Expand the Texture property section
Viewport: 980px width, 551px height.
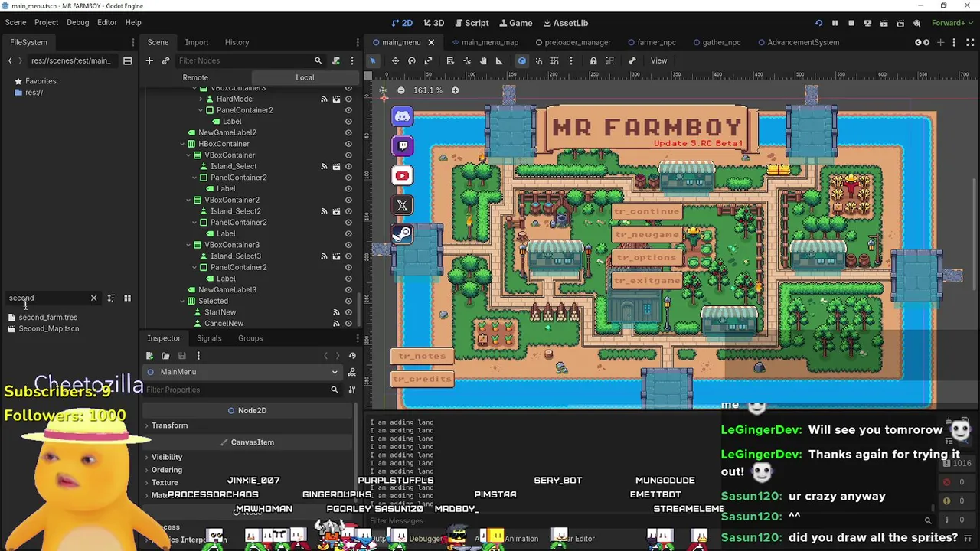pos(165,483)
